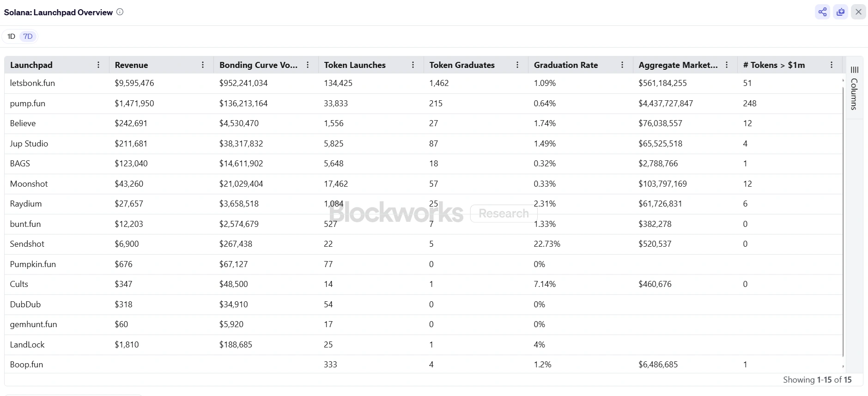Open the Bonding Curve Volume column menu icon
This screenshot has height=396, width=868.
(x=308, y=65)
